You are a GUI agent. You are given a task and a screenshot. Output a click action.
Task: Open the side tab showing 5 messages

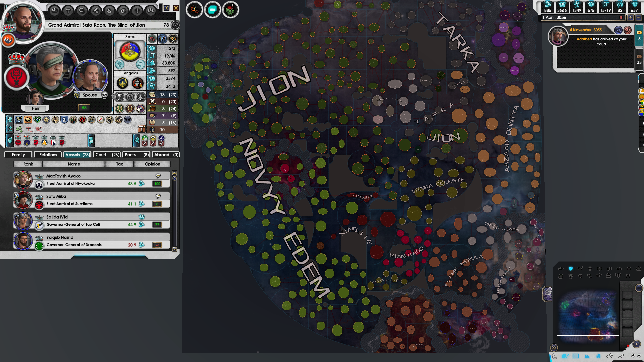[x=639, y=36]
